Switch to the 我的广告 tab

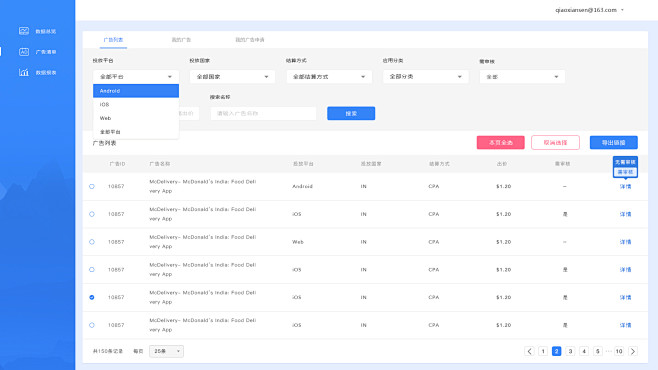pos(181,40)
